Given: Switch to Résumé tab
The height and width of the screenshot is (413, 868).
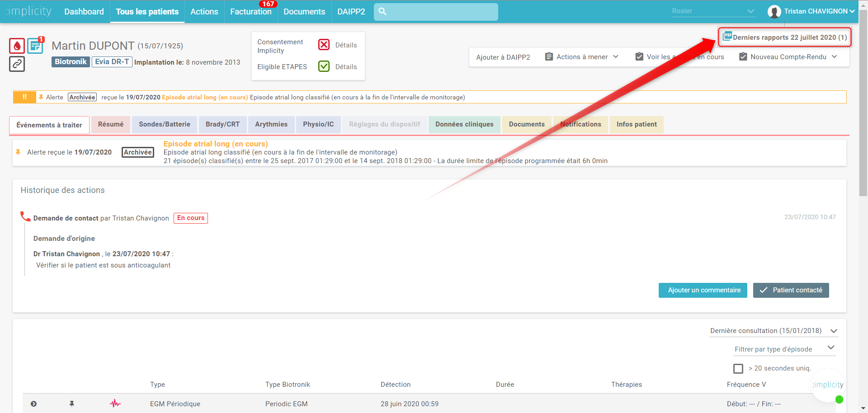Looking at the screenshot, I should coord(111,124).
